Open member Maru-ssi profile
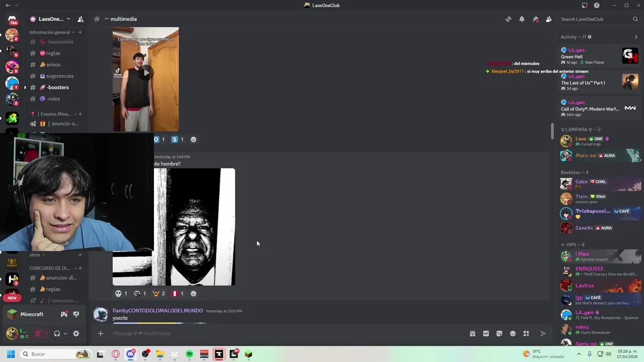Screen dimensions: 644x362 (x=599, y=155)
